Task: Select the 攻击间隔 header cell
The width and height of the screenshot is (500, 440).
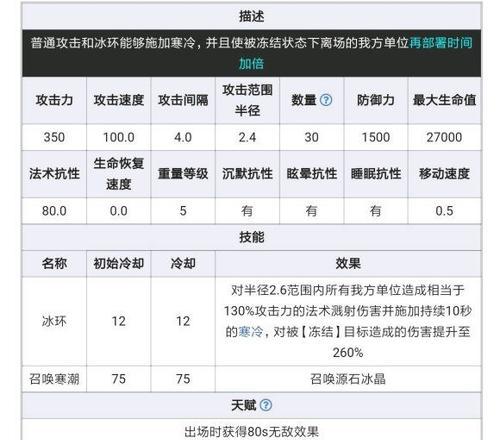Action: (x=183, y=100)
